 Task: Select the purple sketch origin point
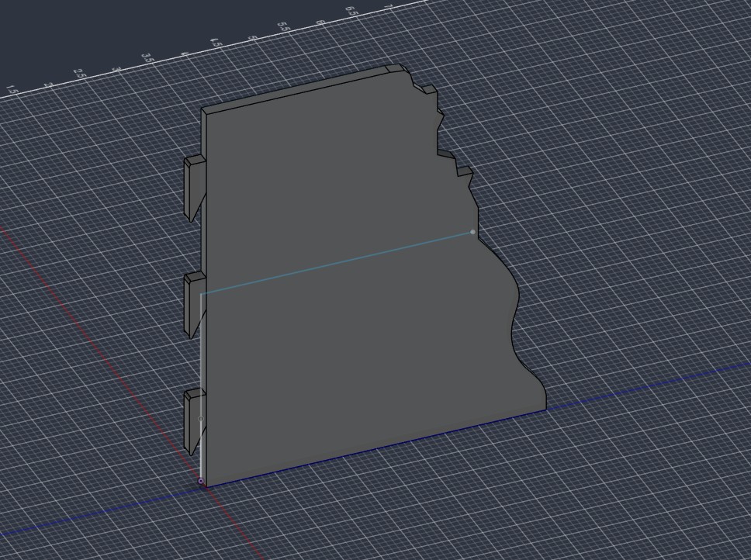click(x=201, y=481)
